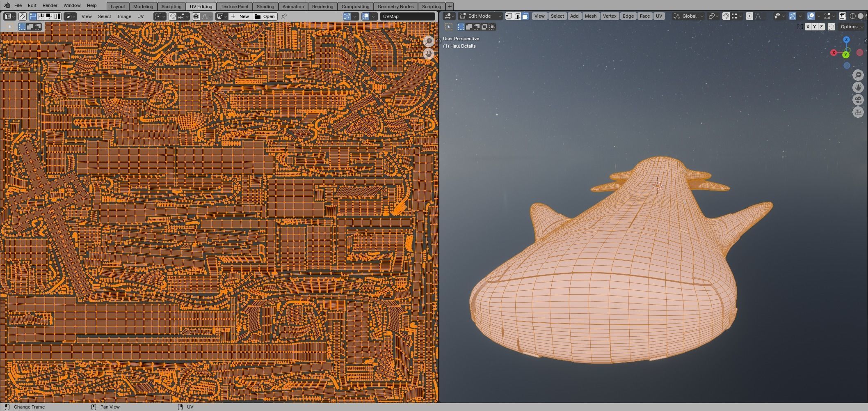Open UV editor snap settings dropdown
Screen dimensions: 868x411
coord(183,16)
